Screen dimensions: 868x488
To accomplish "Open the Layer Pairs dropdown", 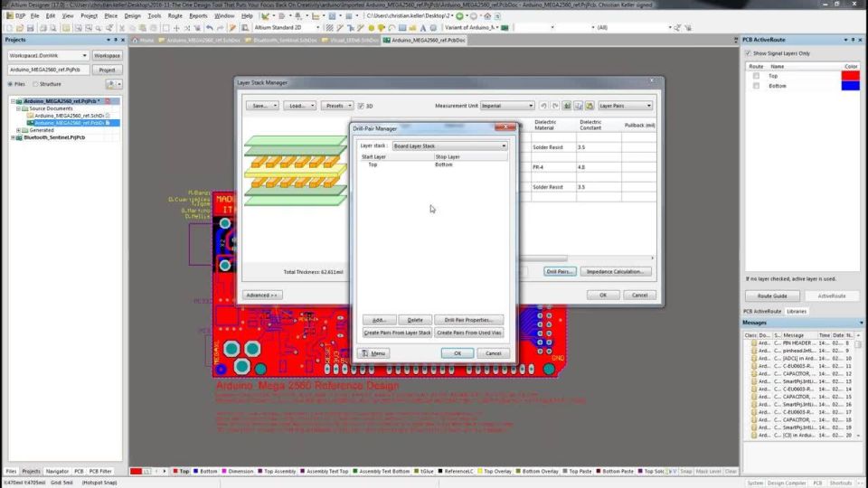I will click(625, 106).
